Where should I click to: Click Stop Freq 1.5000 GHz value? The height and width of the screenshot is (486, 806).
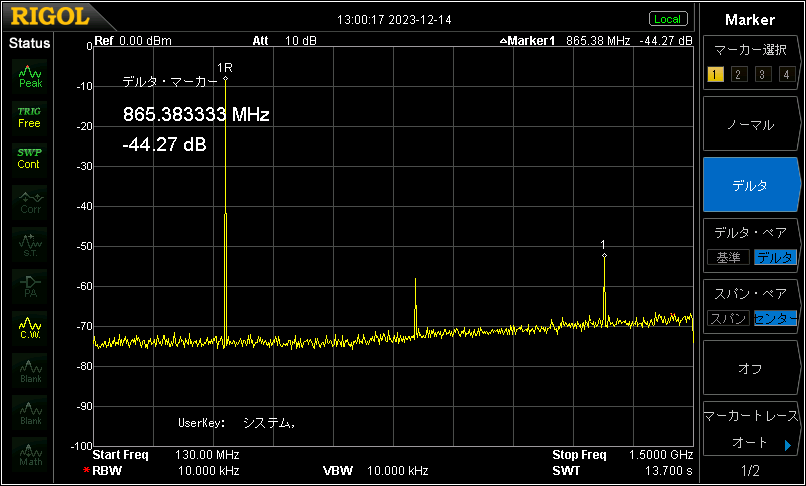[661, 455]
